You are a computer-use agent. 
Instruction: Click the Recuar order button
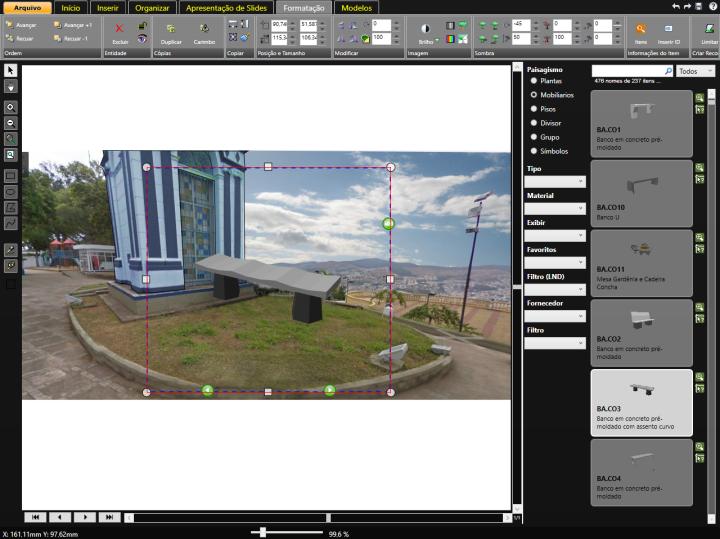point(20,39)
